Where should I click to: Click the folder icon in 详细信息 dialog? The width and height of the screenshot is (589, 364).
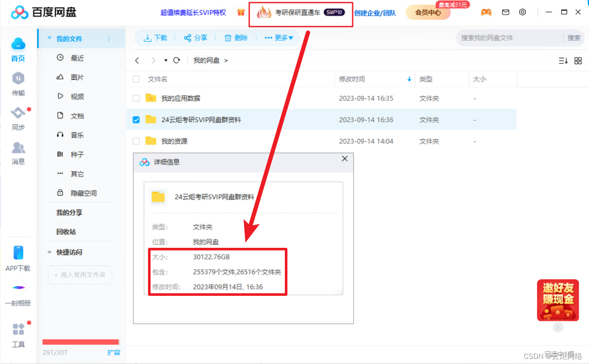[158, 197]
